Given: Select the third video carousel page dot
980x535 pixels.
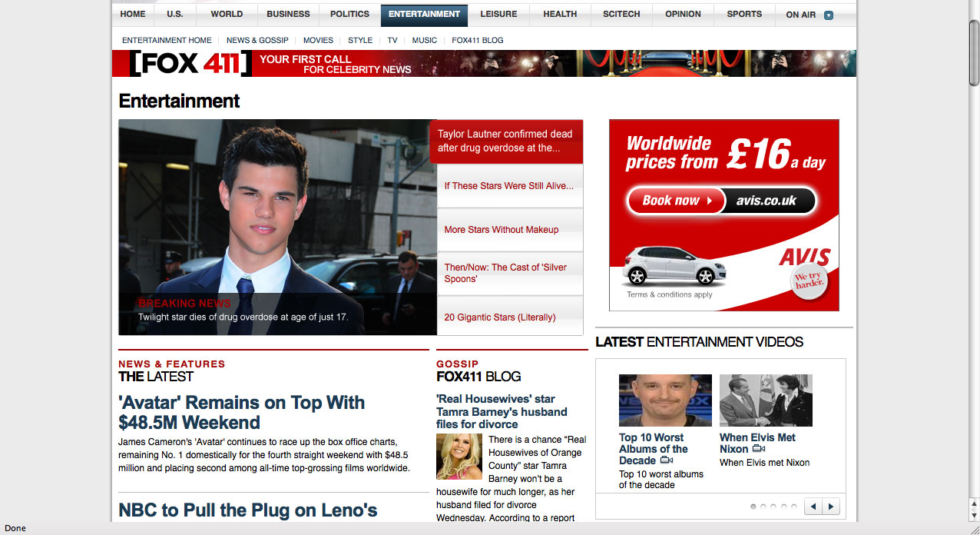Looking at the screenshot, I should pyautogui.click(x=774, y=507).
